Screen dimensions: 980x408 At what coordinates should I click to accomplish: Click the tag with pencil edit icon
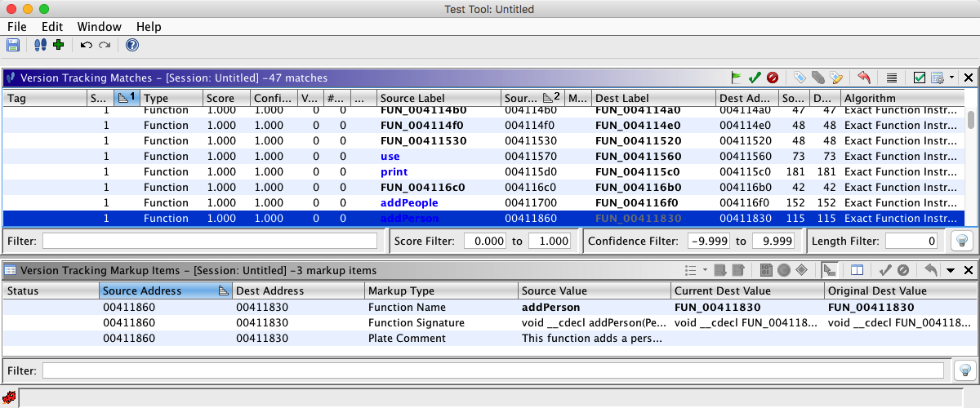(836, 78)
